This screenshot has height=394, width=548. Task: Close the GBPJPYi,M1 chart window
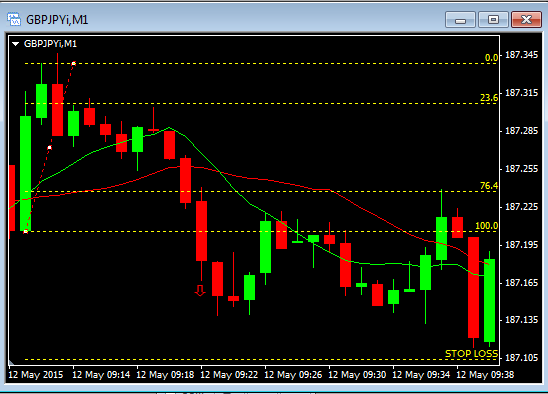pyautogui.click(x=526, y=20)
